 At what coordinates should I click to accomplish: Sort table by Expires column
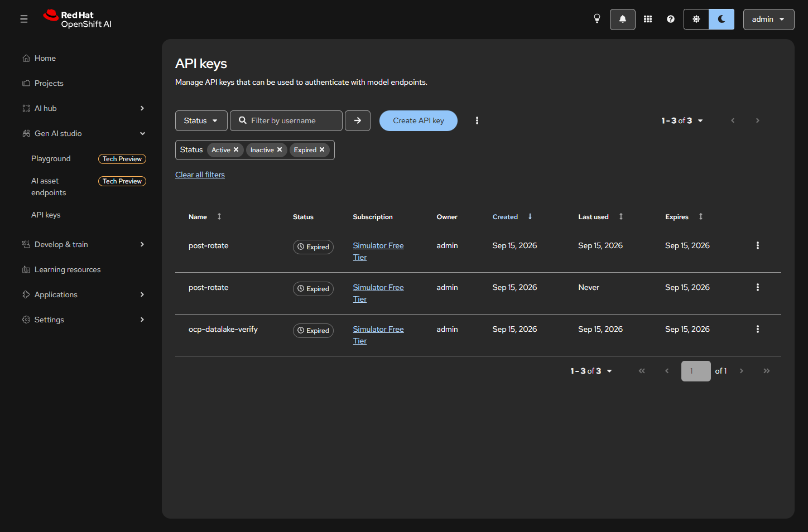coord(684,217)
